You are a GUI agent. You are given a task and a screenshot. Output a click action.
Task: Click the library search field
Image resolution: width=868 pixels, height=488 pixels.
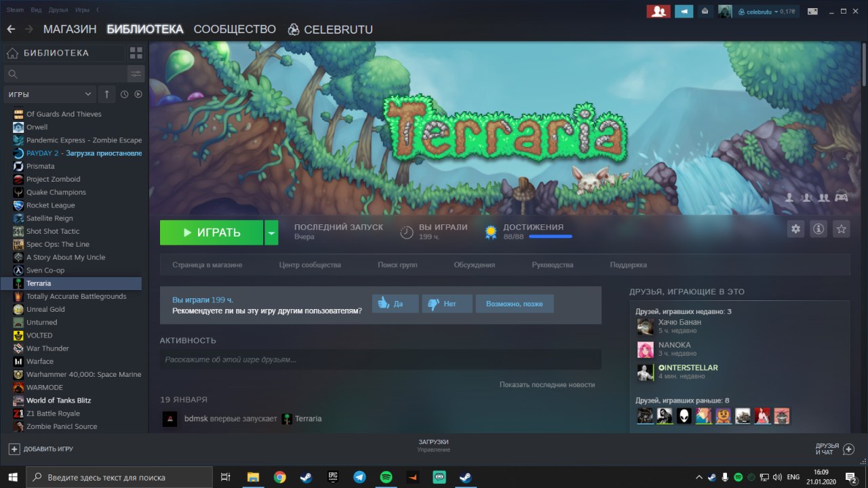[x=65, y=74]
